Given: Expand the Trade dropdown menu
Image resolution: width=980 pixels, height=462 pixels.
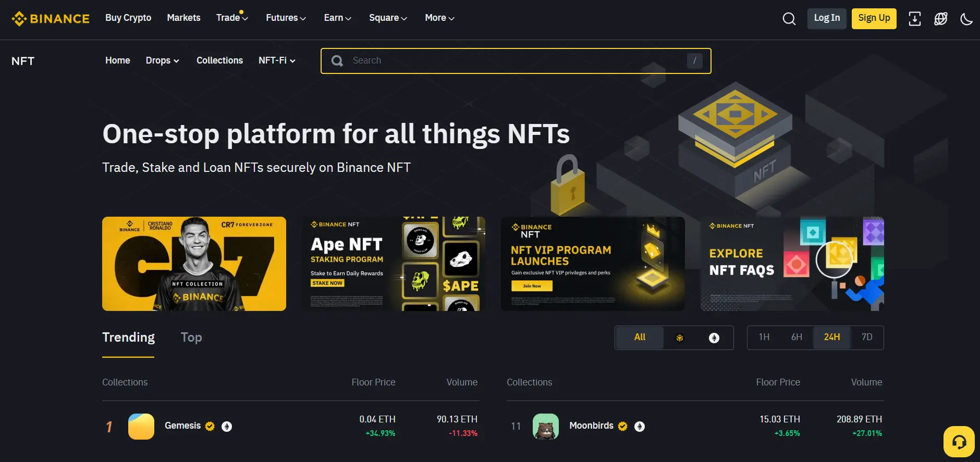Looking at the screenshot, I should point(232,18).
